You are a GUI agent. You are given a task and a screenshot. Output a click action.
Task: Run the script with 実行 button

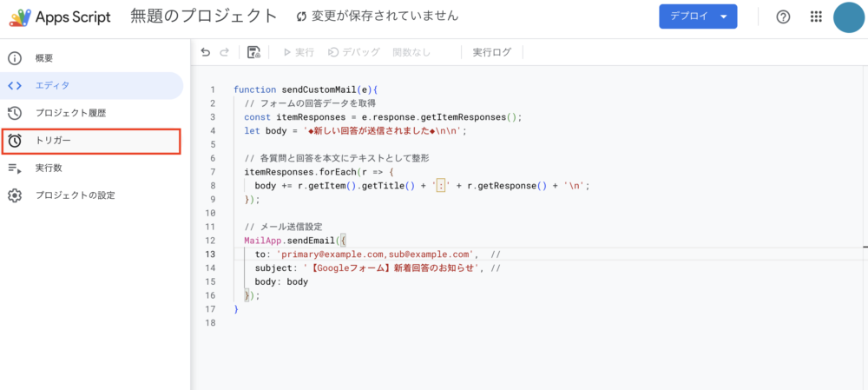299,52
